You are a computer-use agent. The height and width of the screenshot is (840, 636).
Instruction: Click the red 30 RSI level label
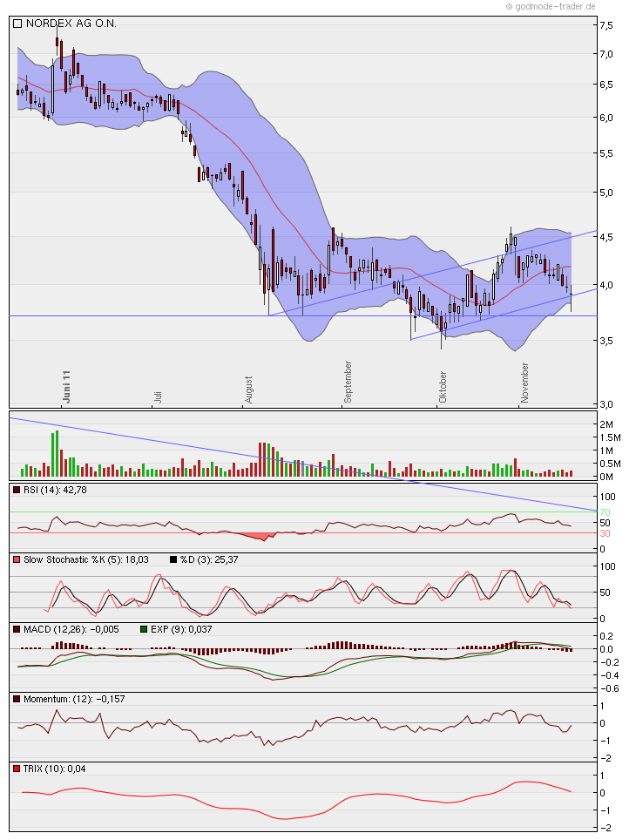(606, 533)
